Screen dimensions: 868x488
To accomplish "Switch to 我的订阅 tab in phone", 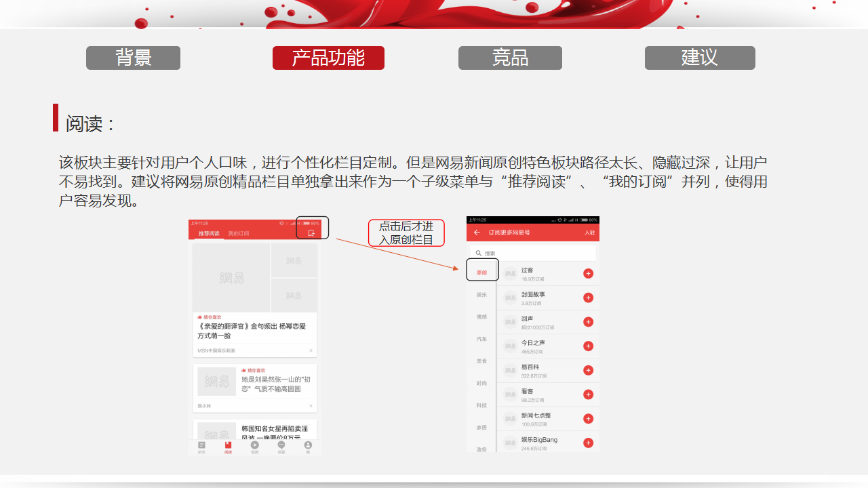I will [x=238, y=233].
